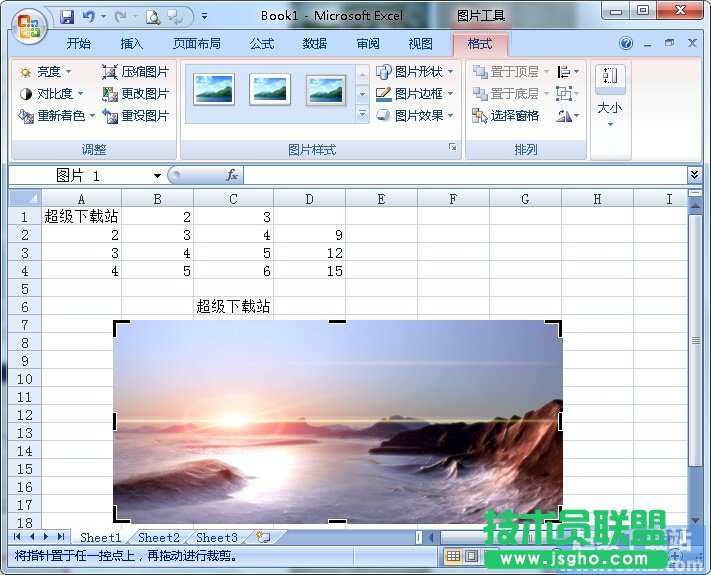Save the workbook from quick access toolbar
This screenshot has height=575, width=711.
[x=67, y=16]
